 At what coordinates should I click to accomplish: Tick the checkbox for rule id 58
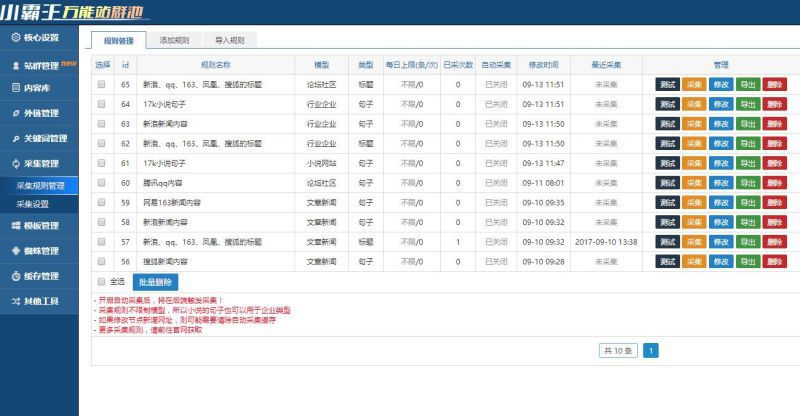point(102,222)
